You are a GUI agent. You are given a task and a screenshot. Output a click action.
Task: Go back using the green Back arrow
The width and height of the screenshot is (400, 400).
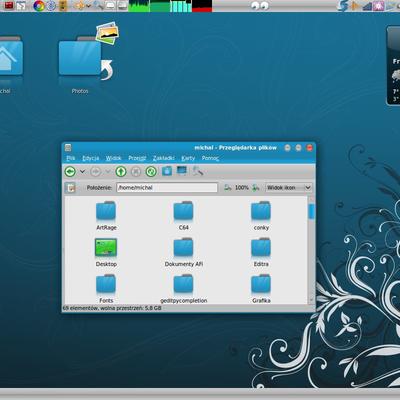tap(70, 172)
